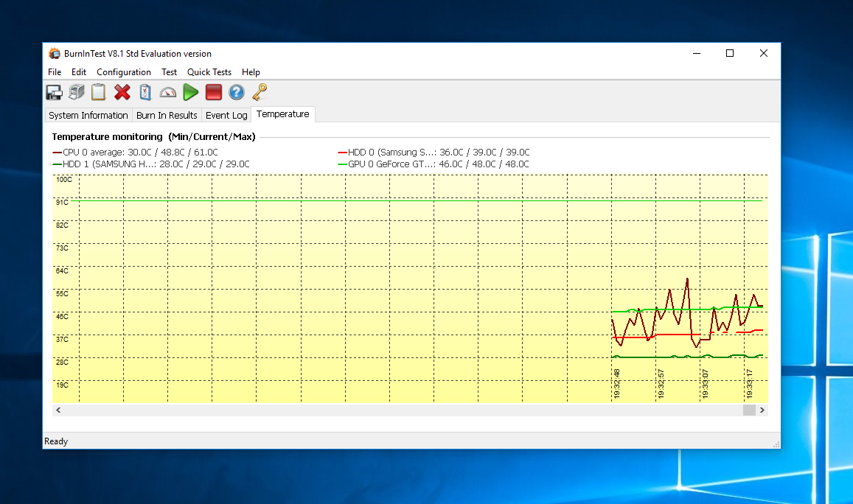Image resolution: width=853 pixels, height=504 pixels.
Task: Click the CPU 0 average legend entry
Action: (x=135, y=153)
